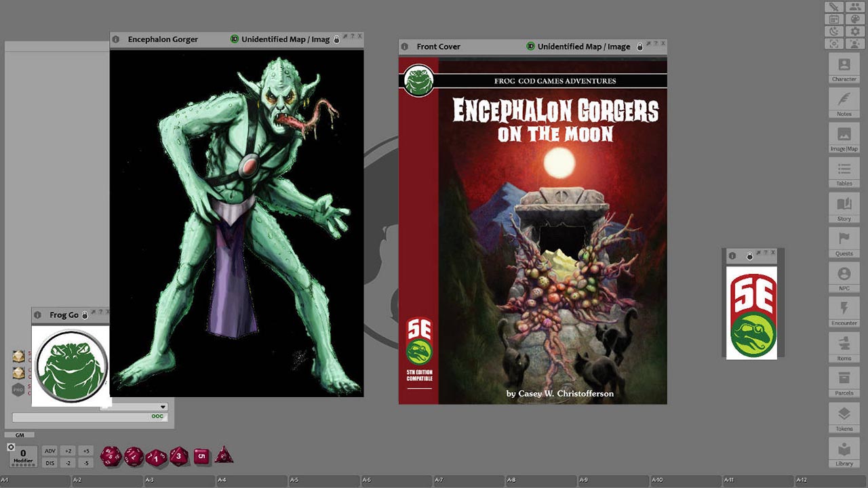Click the d20 die icon
The height and width of the screenshot is (488, 868).
click(111, 456)
